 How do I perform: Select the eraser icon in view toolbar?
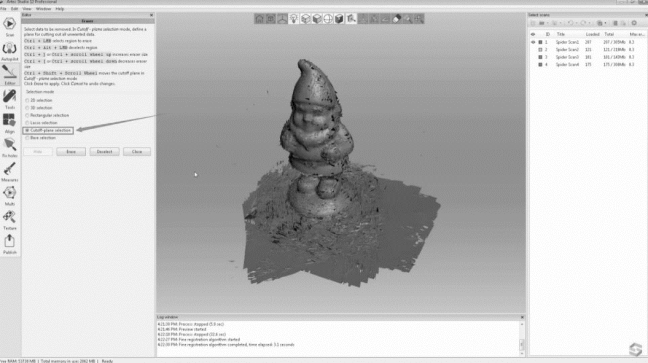(396, 19)
